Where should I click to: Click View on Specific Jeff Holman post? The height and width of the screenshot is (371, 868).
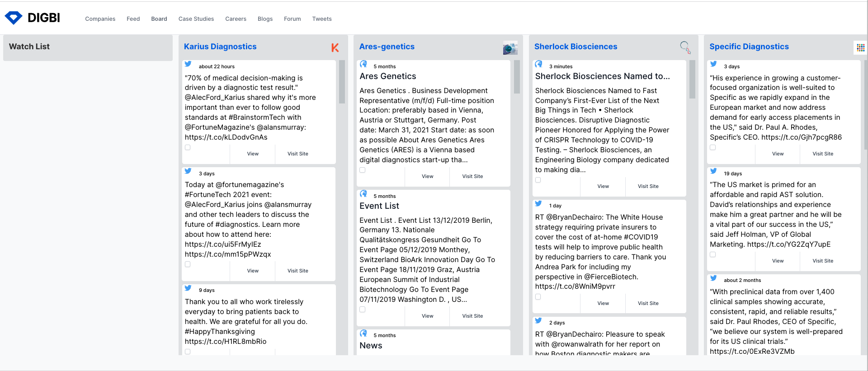click(x=778, y=261)
